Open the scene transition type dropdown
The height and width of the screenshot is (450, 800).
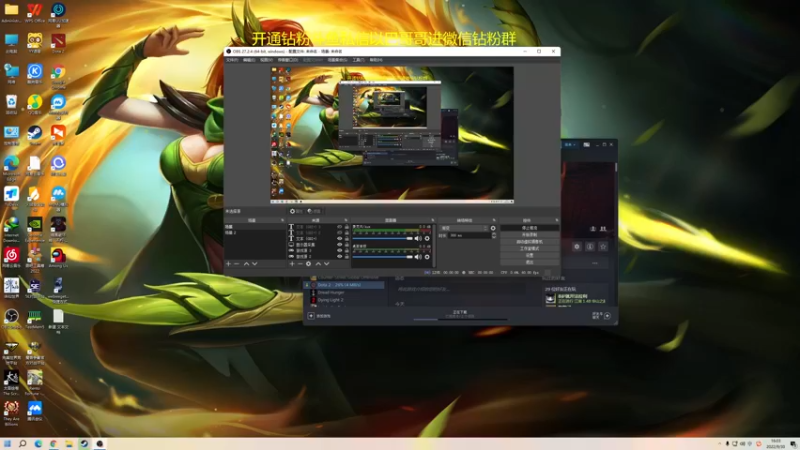click(464, 228)
